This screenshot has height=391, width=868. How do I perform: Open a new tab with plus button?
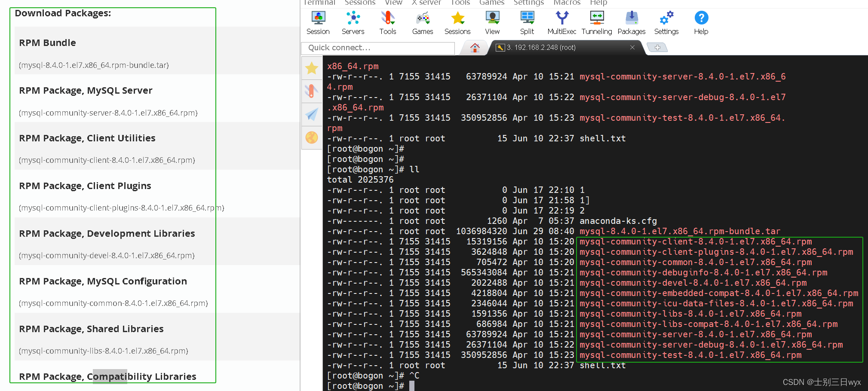657,48
